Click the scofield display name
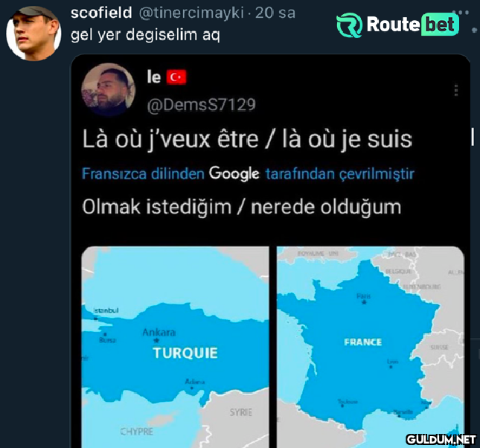 point(101,13)
